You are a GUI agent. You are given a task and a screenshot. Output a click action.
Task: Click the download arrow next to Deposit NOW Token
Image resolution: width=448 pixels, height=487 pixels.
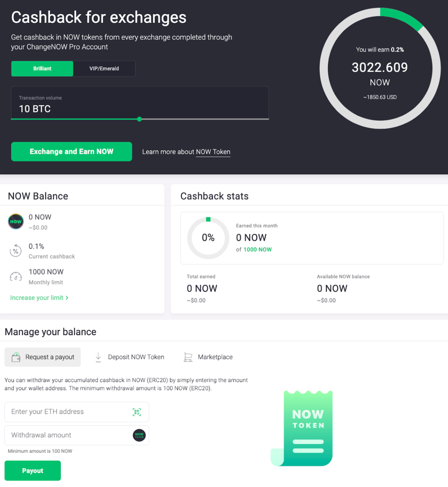(98, 357)
